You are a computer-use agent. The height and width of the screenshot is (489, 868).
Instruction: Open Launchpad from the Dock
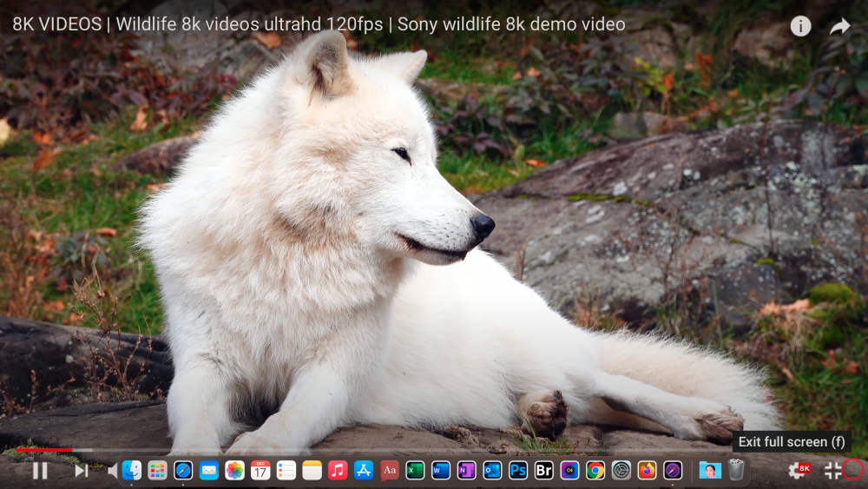click(x=157, y=471)
